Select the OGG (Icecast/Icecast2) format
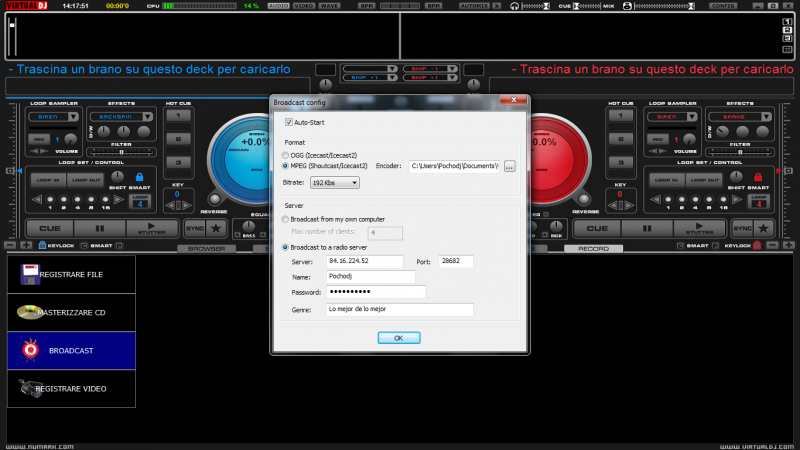Viewport: 800px width, 450px height. (x=285, y=155)
